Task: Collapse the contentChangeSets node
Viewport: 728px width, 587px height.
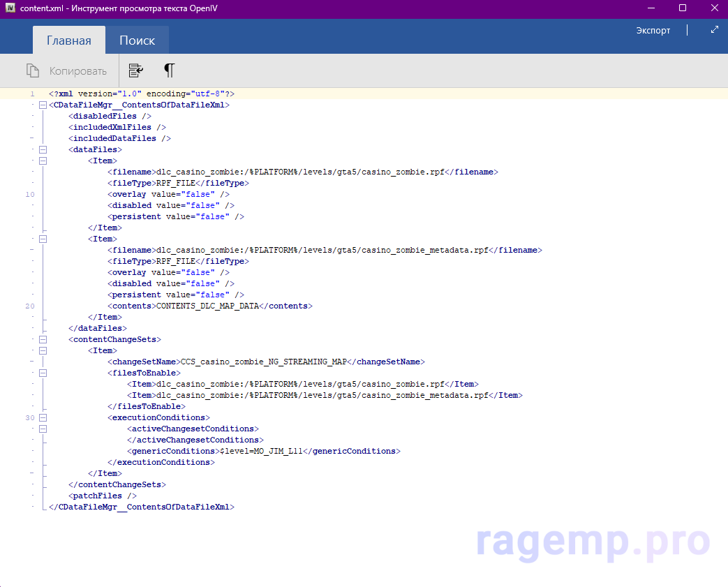Action: click(x=43, y=339)
